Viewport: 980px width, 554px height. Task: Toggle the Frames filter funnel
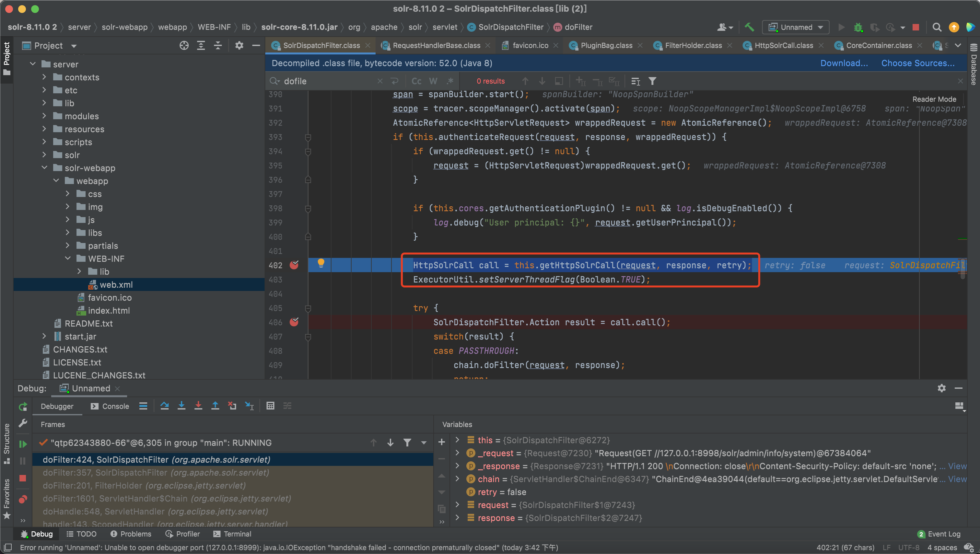tap(407, 443)
